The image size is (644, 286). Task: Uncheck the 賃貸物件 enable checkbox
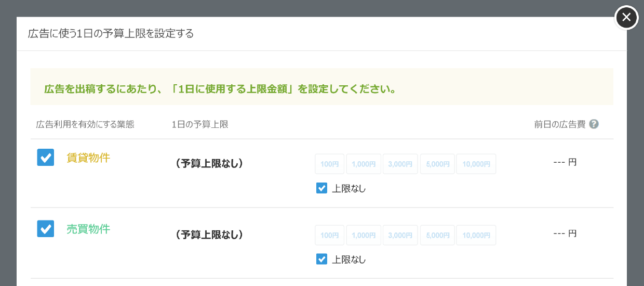click(x=46, y=158)
